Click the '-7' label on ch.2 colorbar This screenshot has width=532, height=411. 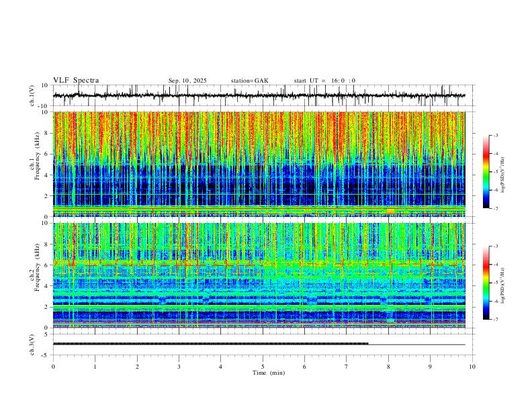pyautogui.click(x=495, y=320)
